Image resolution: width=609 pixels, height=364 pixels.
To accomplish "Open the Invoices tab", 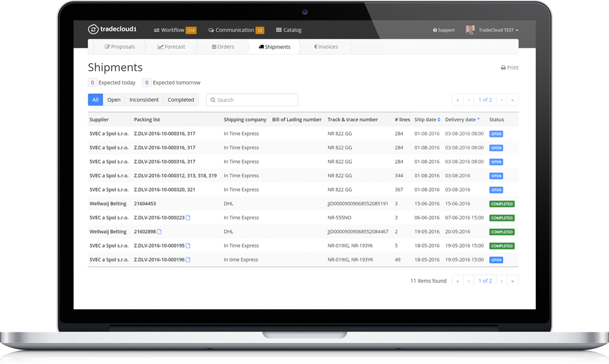I will (326, 47).
